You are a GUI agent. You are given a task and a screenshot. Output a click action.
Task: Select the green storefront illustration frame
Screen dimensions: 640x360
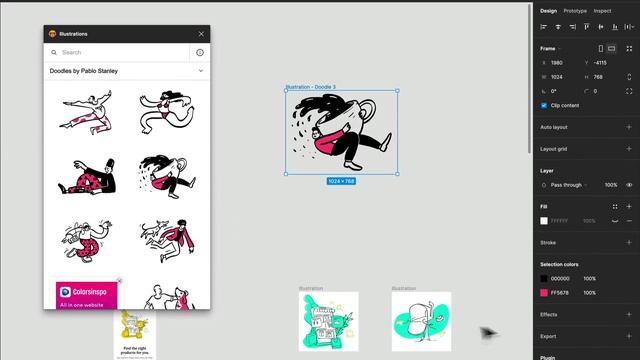[x=329, y=321]
